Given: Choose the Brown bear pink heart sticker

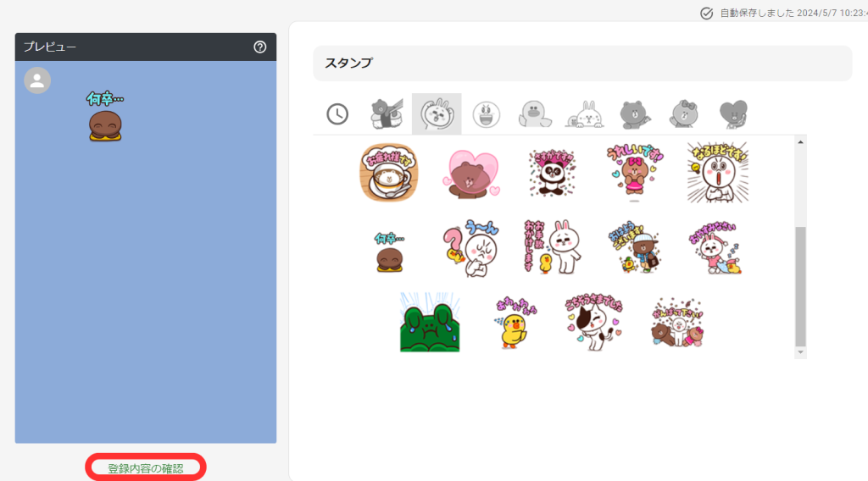Looking at the screenshot, I should point(471,174).
